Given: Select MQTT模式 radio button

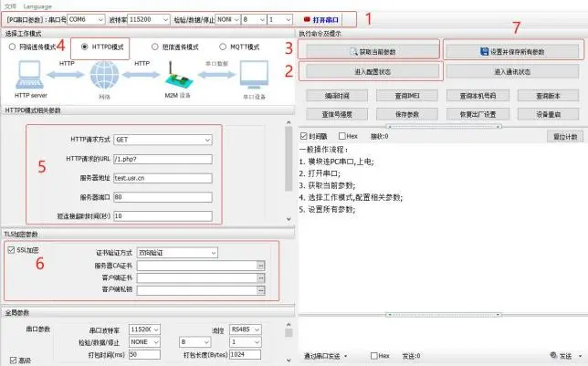Looking at the screenshot, I should tap(223, 47).
